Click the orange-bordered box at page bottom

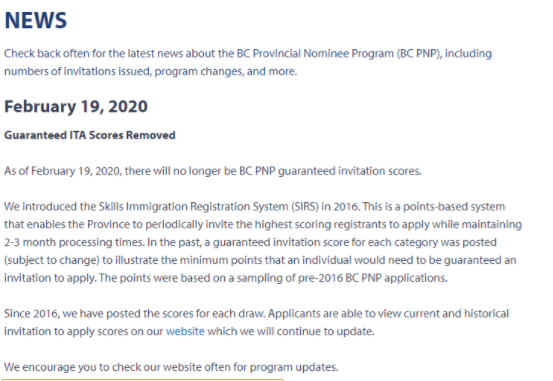pos(142,380)
